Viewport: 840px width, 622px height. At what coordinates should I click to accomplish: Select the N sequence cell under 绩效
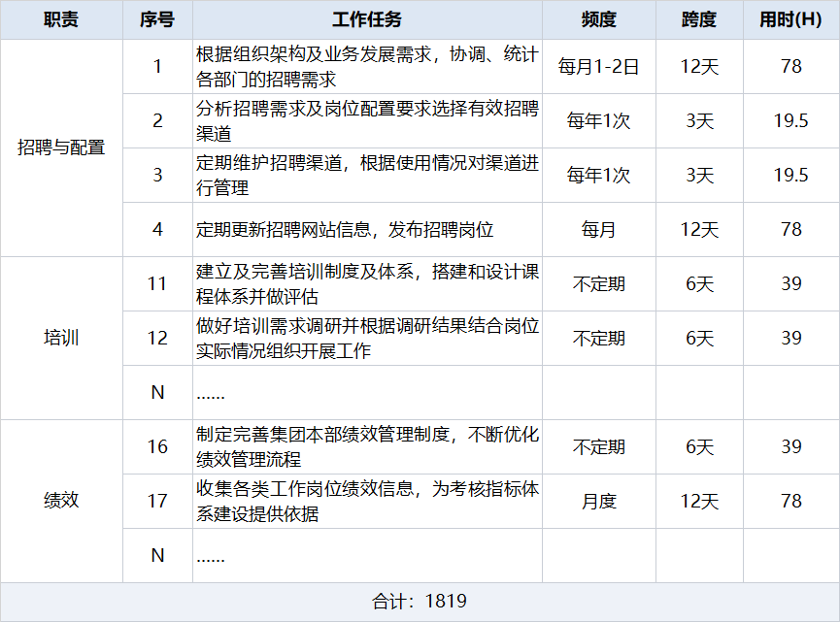(x=157, y=556)
